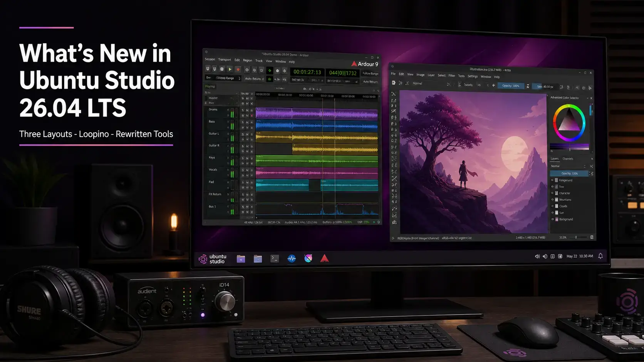
Task: Open Ardour's Transport menu
Action: [x=225, y=60]
